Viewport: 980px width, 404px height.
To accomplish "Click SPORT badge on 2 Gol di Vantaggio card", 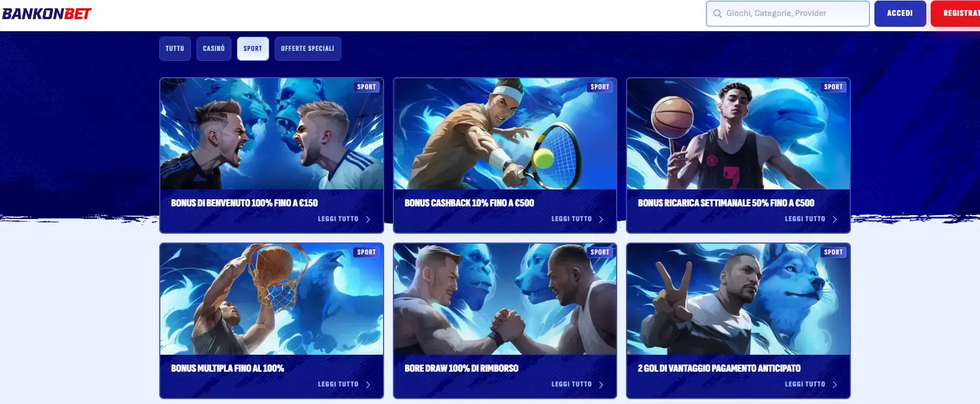I will (x=833, y=252).
